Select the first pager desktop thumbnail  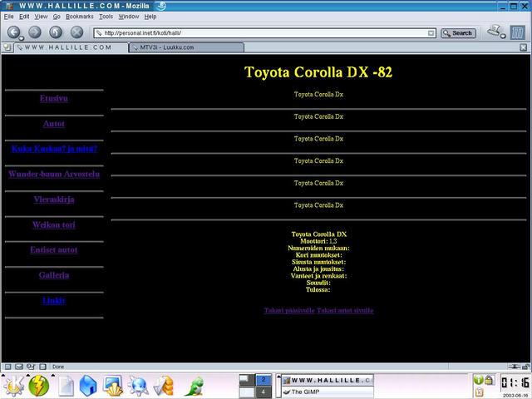247,380
